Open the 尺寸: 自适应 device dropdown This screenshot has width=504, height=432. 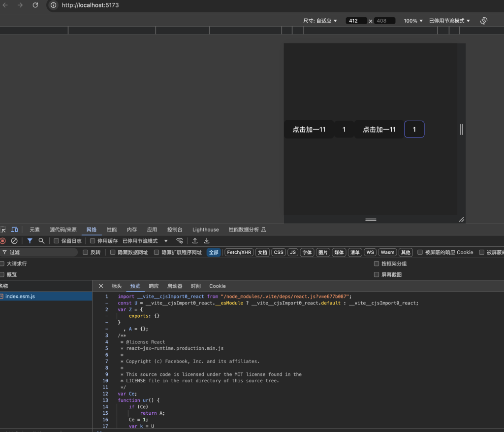click(320, 21)
